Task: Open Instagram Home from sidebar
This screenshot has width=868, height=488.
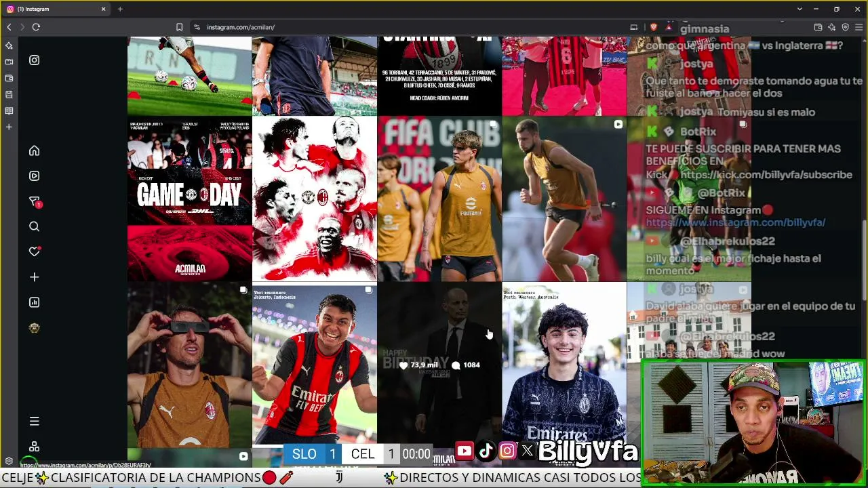Action: point(34,150)
